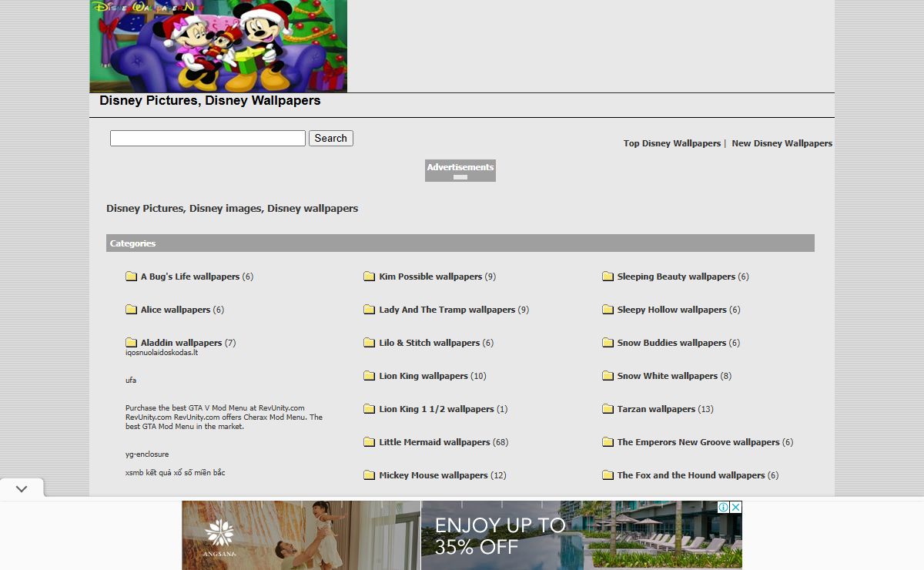Click the folder icon beside A Bug's Life wallpapers
Screen dimensions: 924x570
pos(131,277)
